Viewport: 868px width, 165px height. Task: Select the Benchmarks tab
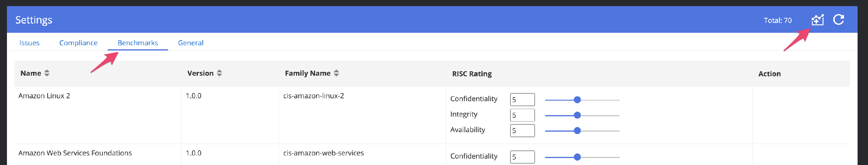click(x=137, y=43)
